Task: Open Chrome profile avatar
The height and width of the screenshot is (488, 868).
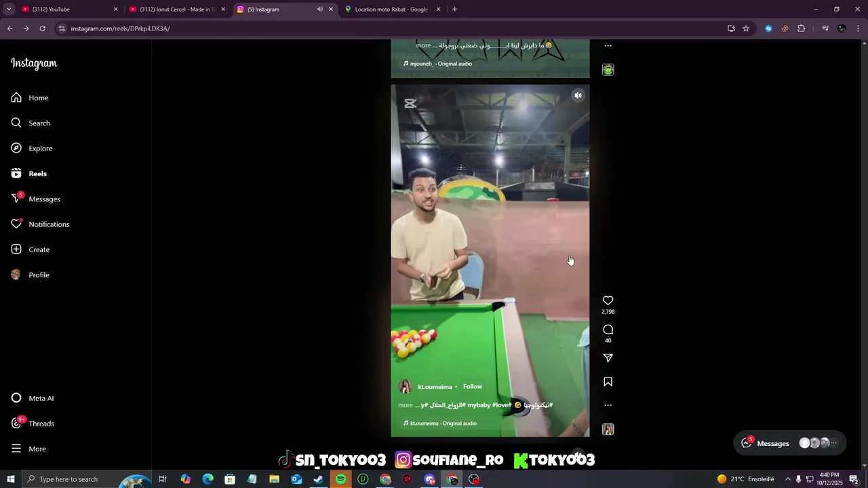Action: tap(842, 28)
